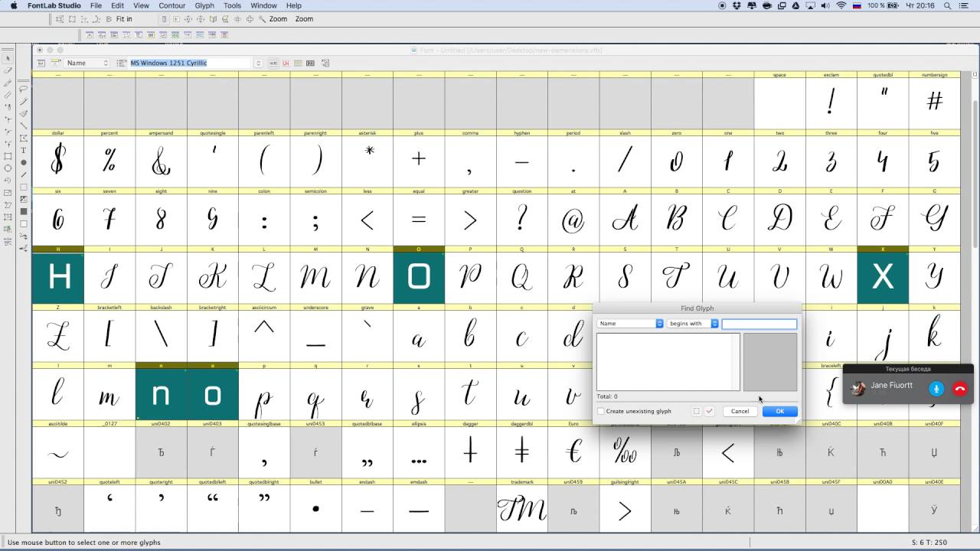
Task: Click the dotted square icon in Find Glyph
Action: tap(696, 411)
